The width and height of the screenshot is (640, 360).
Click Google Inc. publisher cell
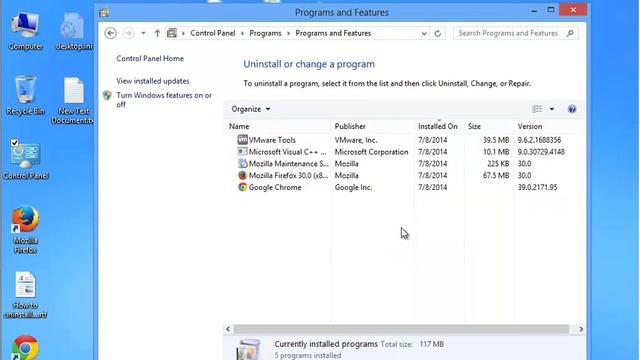tap(353, 187)
